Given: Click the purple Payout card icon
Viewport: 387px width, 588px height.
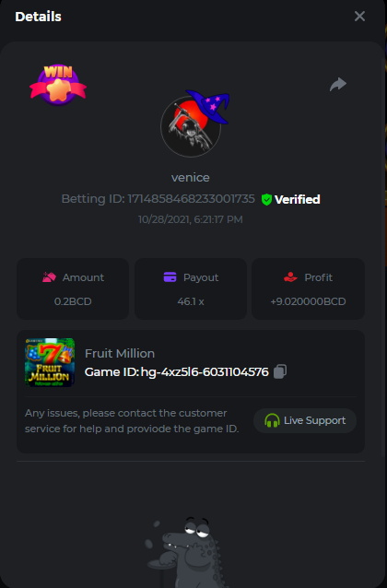Looking at the screenshot, I should pos(170,277).
